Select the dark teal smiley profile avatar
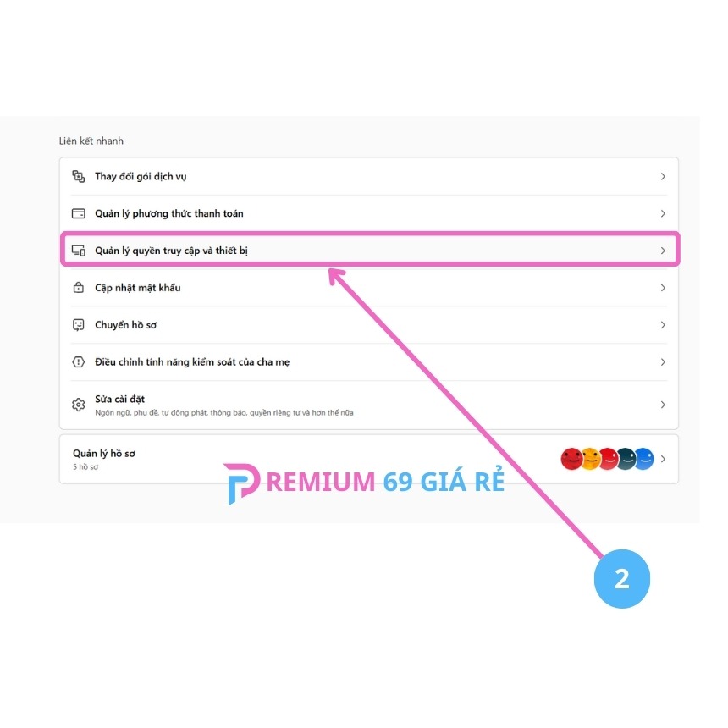 tap(626, 459)
